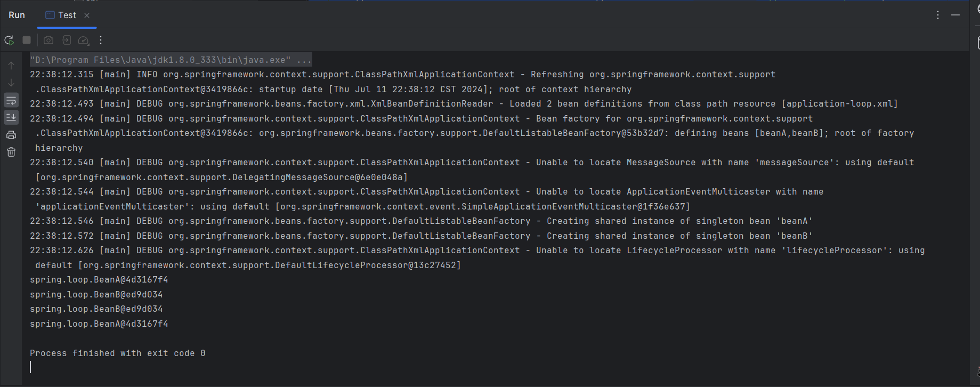Close the Test run tab
Image resolution: width=980 pixels, height=387 pixels.
pyautogui.click(x=87, y=15)
